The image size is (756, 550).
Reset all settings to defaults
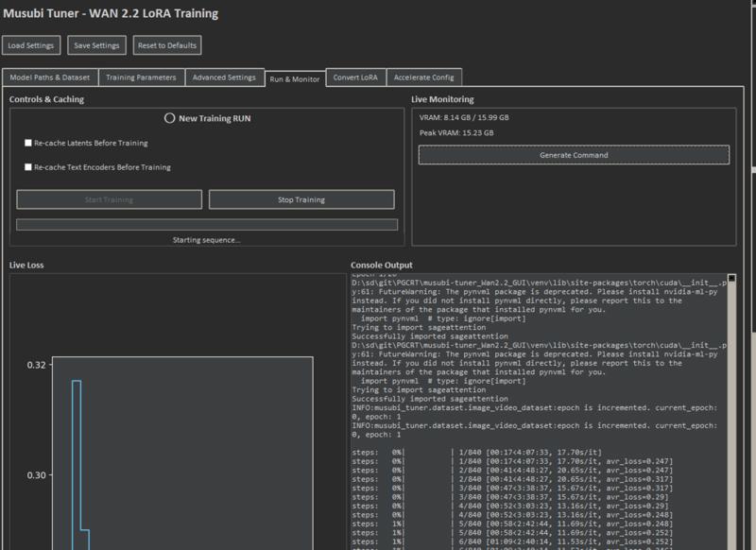point(167,45)
